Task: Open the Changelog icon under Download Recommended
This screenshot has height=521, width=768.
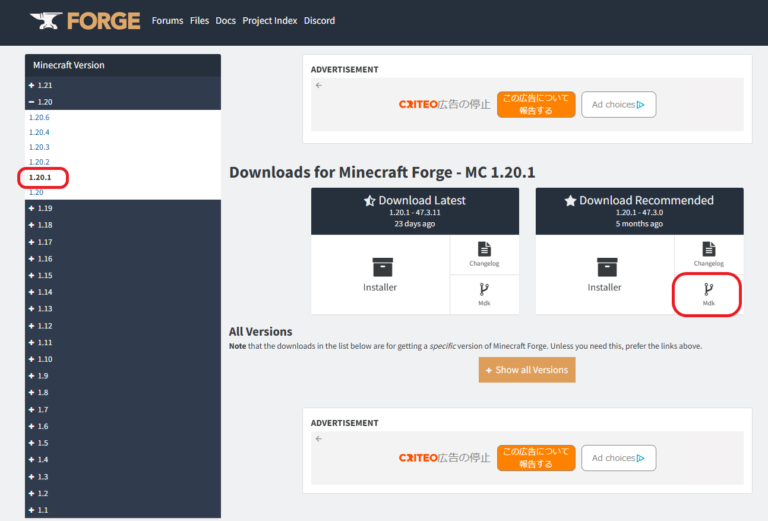Action: pos(708,253)
